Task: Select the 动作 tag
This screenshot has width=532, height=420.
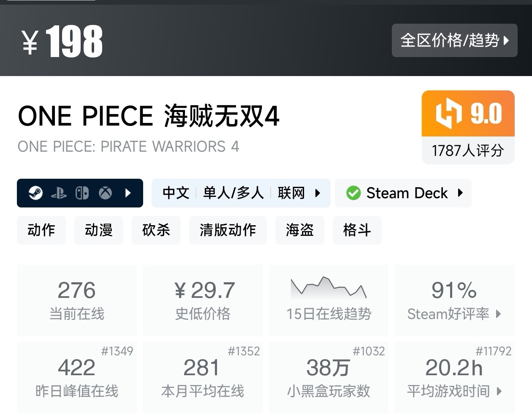Action: click(x=41, y=230)
